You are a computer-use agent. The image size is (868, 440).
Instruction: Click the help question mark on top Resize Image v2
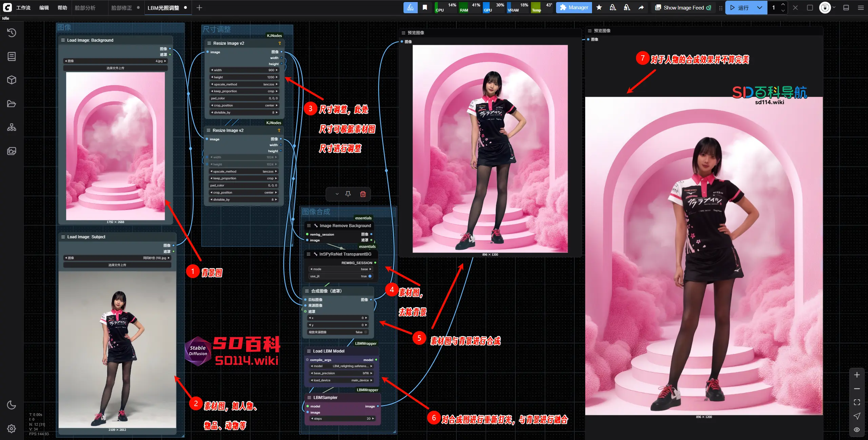(280, 43)
